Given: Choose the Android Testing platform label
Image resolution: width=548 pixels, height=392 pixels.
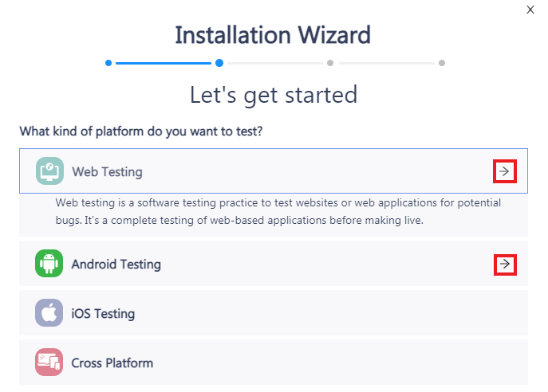Looking at the screenshot, I should click(116, 264).
